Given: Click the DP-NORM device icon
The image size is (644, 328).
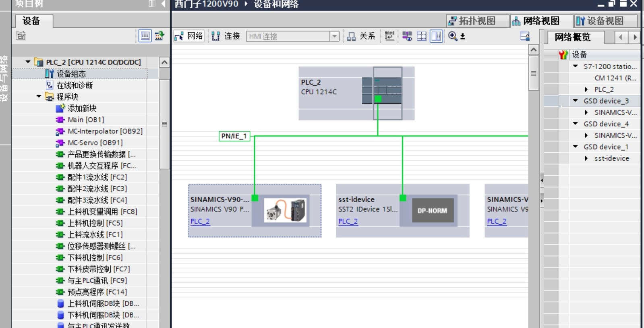Looking at the screenshot, I should [432, 210].
